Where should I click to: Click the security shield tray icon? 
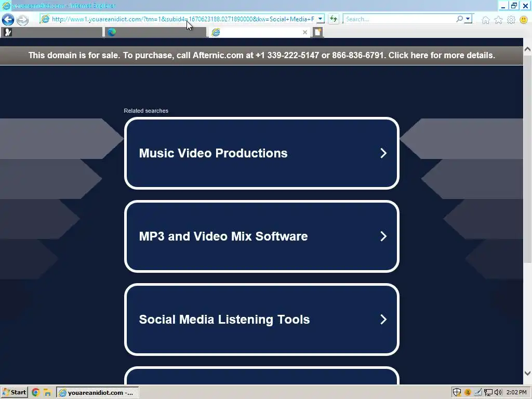(x=457, y=392)
